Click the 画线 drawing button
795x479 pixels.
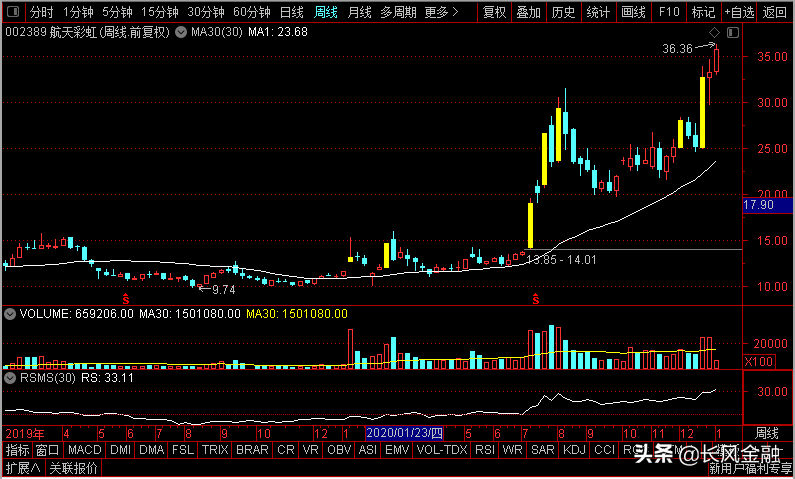[633, 12]
